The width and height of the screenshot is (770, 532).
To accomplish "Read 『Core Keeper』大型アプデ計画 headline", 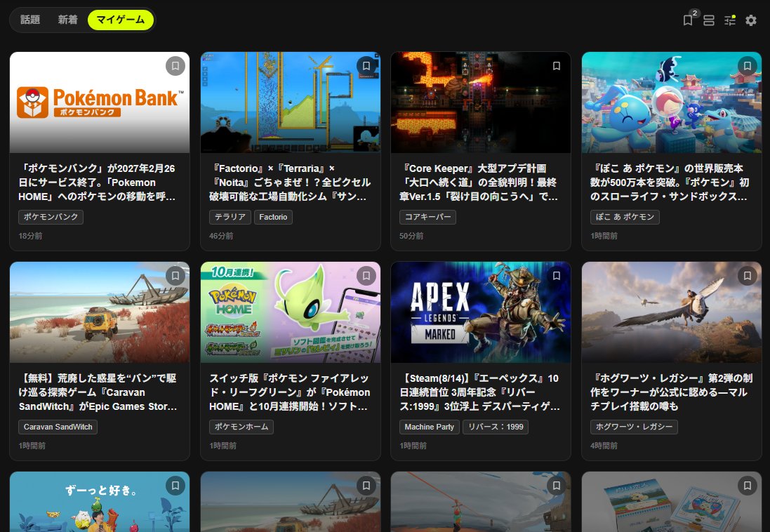I will tap(479, 182).
